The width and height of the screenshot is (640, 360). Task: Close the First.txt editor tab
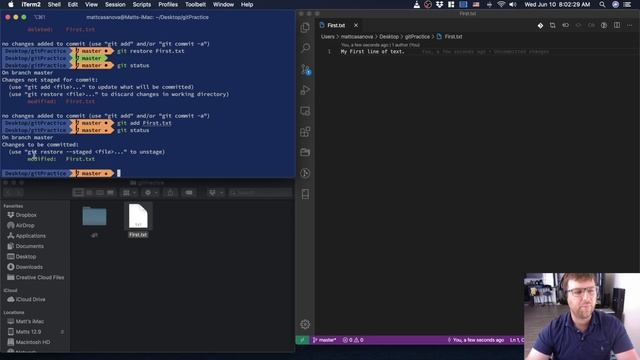[x=356, y=25]
